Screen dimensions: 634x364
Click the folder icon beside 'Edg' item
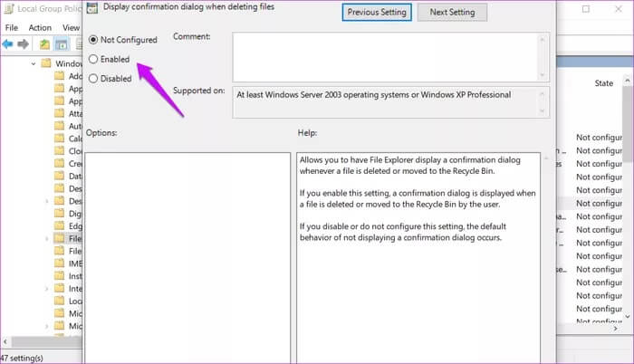60,225
